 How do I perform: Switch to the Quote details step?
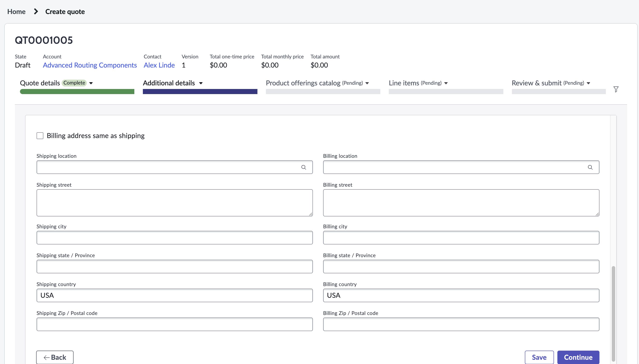click(x=40, y=83)
